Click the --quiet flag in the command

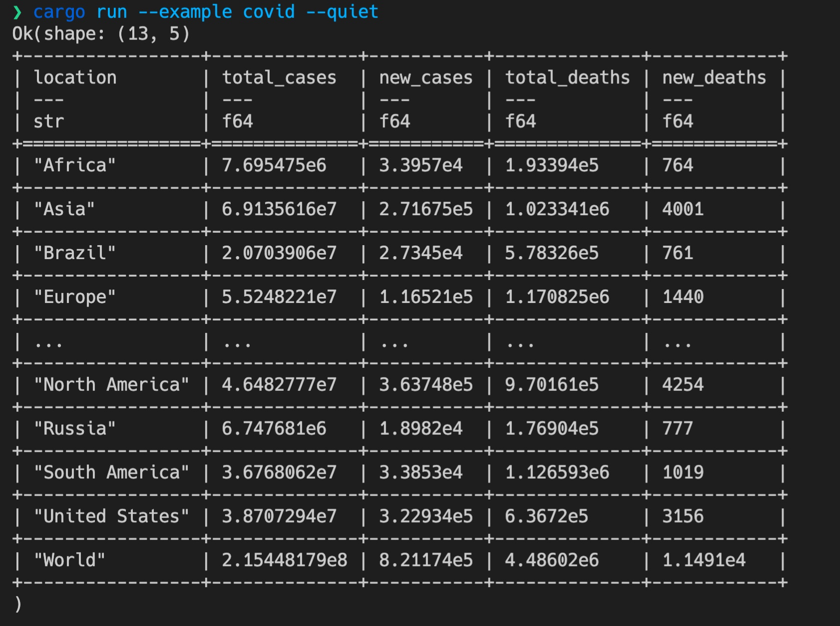342,12
